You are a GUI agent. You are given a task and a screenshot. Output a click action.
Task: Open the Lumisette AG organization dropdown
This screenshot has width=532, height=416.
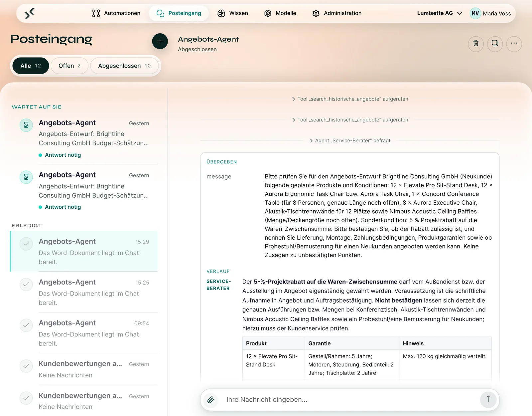tap(440, 13)
